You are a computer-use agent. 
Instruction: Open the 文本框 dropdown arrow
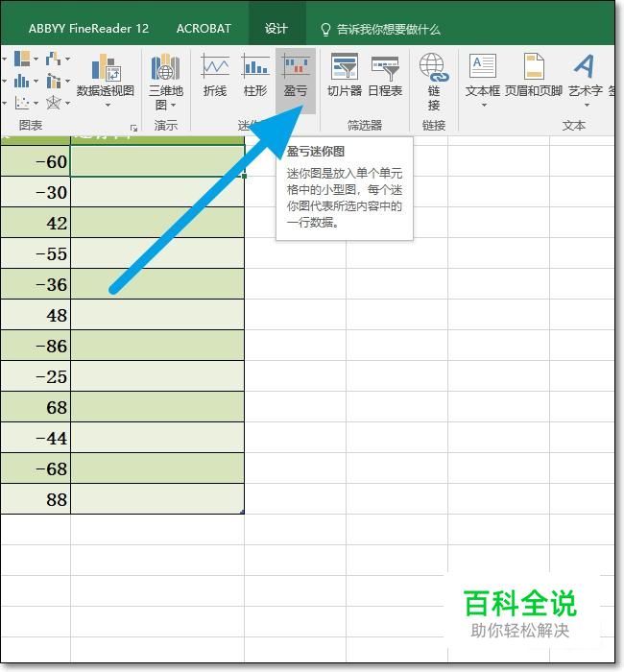484,105
